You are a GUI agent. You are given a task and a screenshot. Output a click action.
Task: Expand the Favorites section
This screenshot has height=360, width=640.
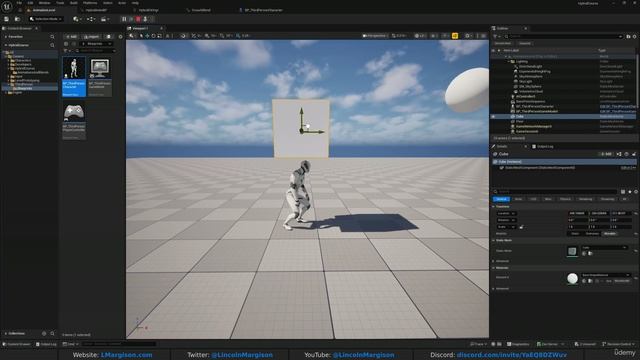tap(6, 37)
